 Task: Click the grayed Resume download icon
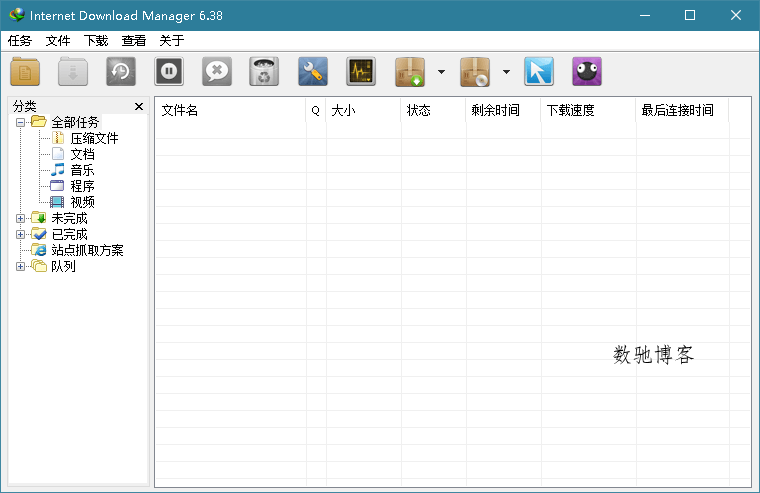pyautogui.click(x=73, y=72)
